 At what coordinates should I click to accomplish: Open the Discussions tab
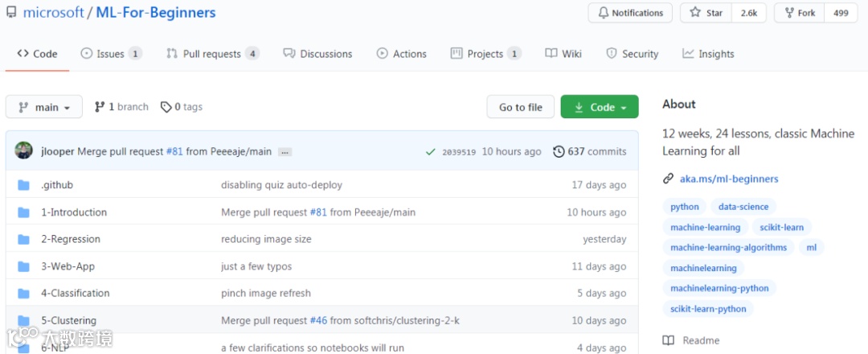[318, 54]
